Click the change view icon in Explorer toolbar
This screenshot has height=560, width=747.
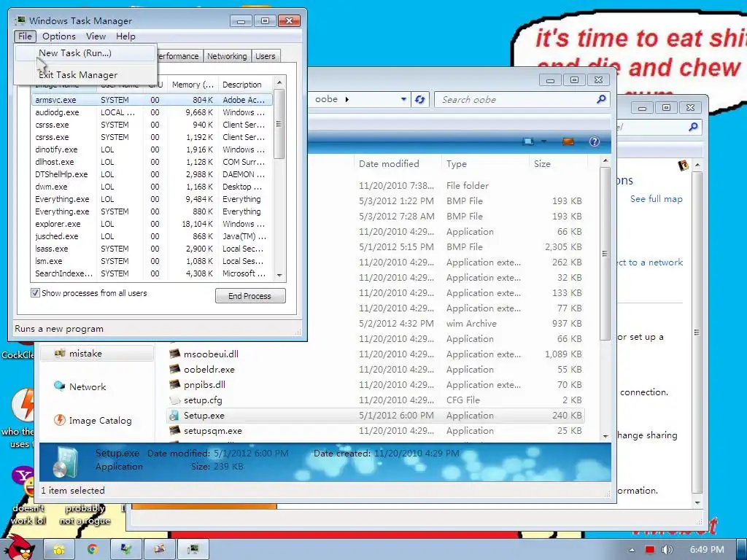528,141
